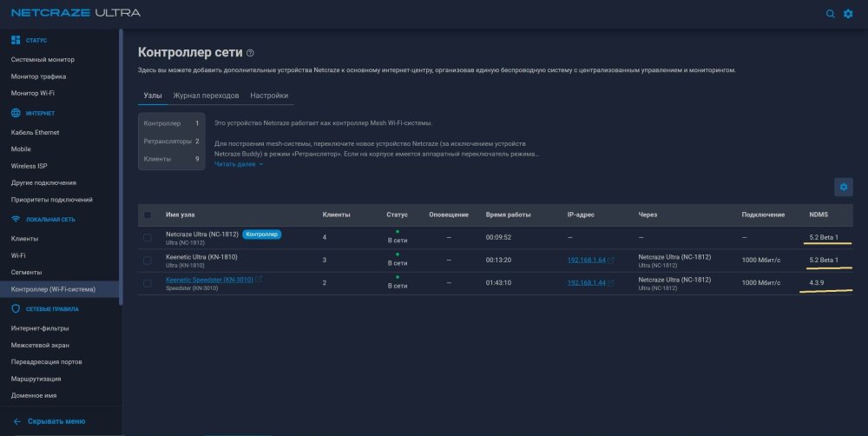Viewport: 868px width, 436px height.
Task: Open Wi-Fi settings in sidebar
Action: tap(18, 255)
